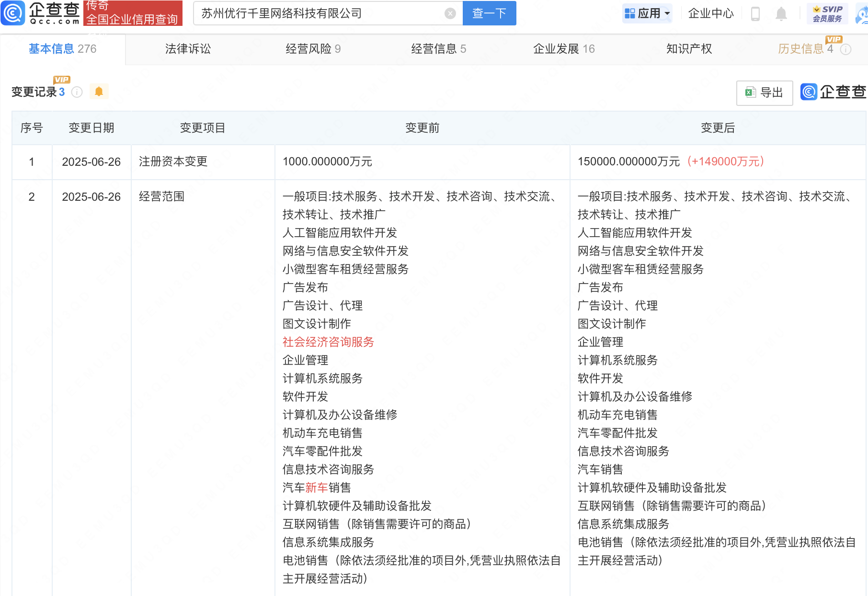This screenshot has width=868, height=596.
Task: Click the VIP badge above 变更记录
Action: [62, 80]
